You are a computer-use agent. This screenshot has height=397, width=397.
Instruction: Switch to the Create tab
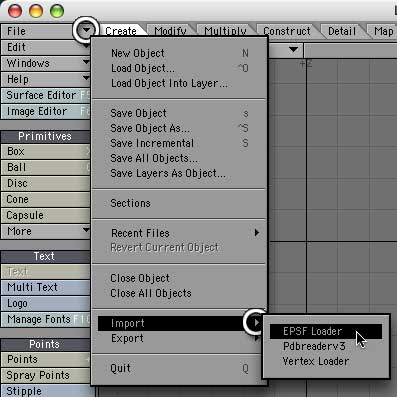pyautogui.click(x=121, y=31)
